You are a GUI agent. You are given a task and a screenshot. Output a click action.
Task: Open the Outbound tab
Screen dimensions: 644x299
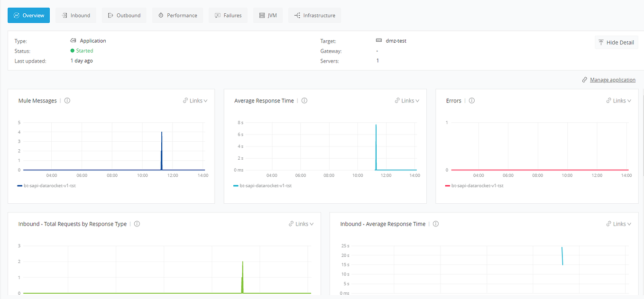[124, 15]
